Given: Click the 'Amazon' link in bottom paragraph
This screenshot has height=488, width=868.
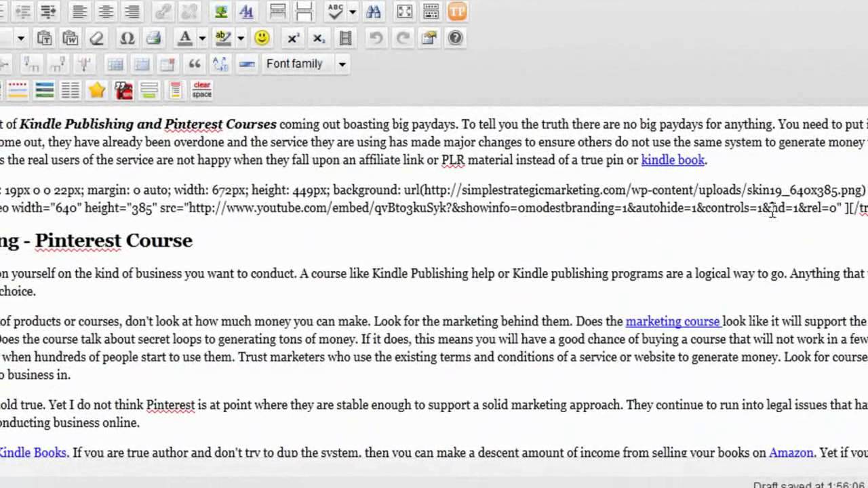Looking at the screenshot, I should click(x=791, y=453).
